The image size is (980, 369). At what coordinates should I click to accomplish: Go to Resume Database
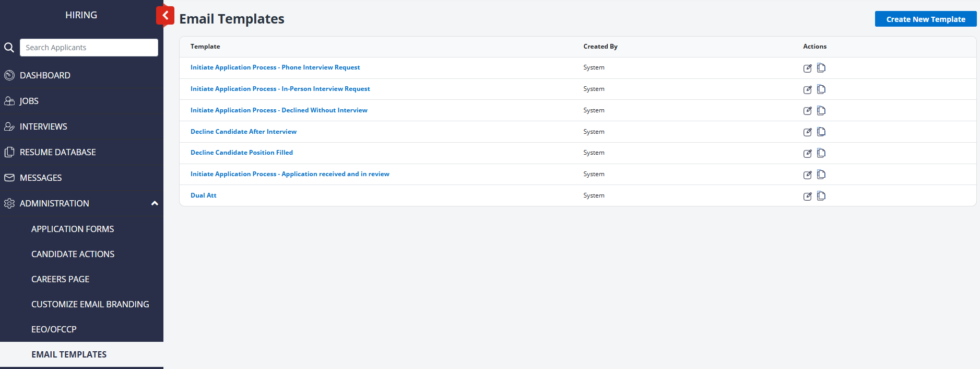[57, 152]
